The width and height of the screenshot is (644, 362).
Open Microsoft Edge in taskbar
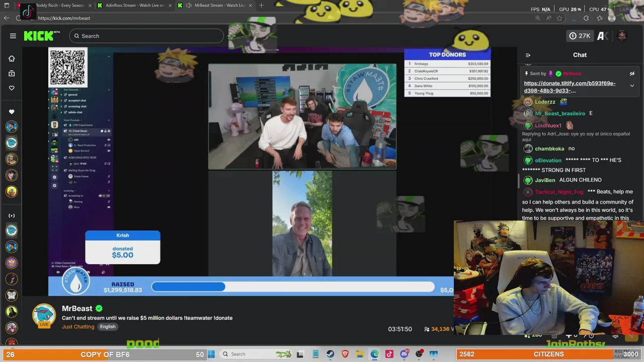375,354
